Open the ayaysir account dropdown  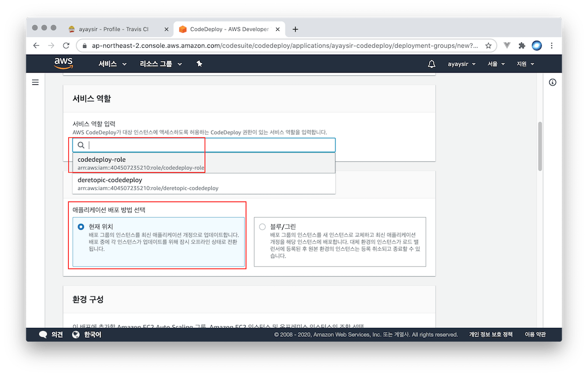462,64
